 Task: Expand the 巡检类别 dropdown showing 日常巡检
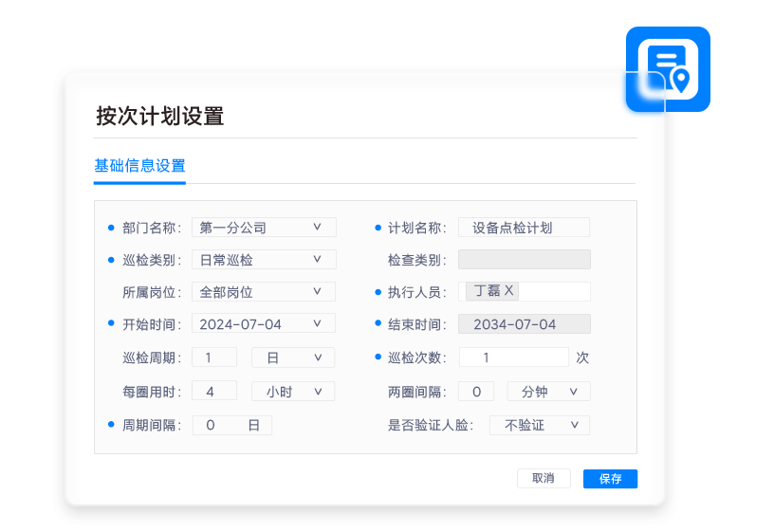(264, 260)
